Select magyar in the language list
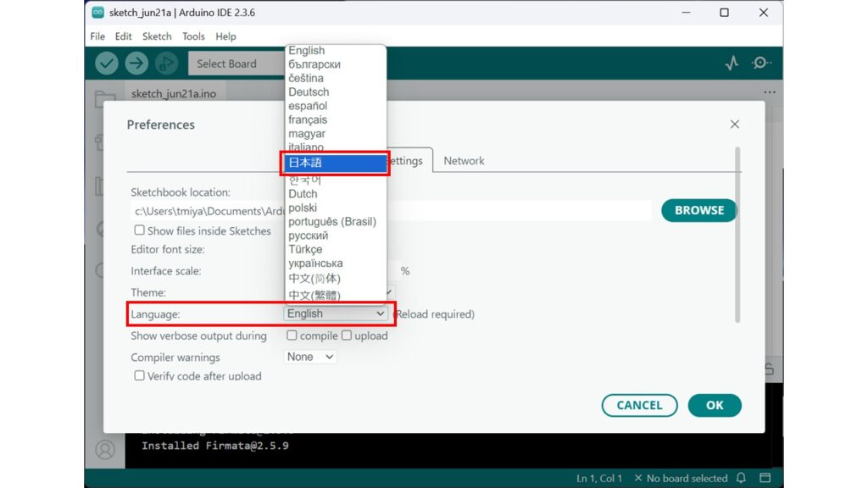This screenshot has width=868, height=488. 335,133
